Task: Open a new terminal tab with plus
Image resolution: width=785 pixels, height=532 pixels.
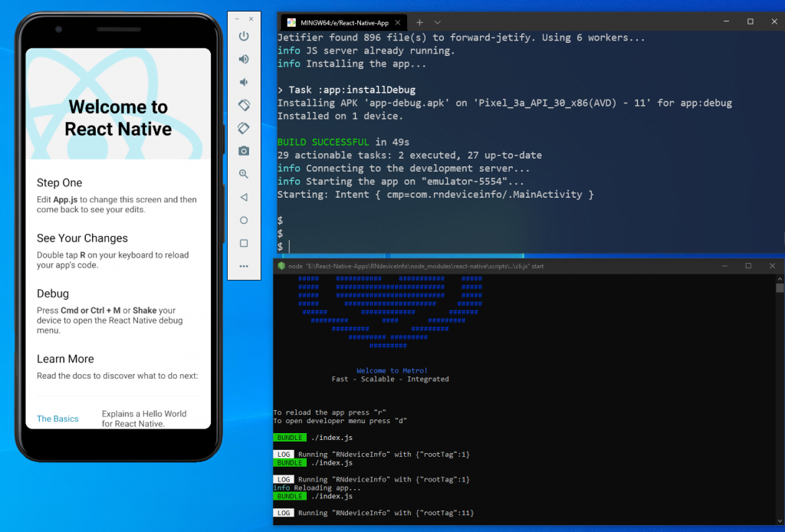Action: [x=419, y=22]
